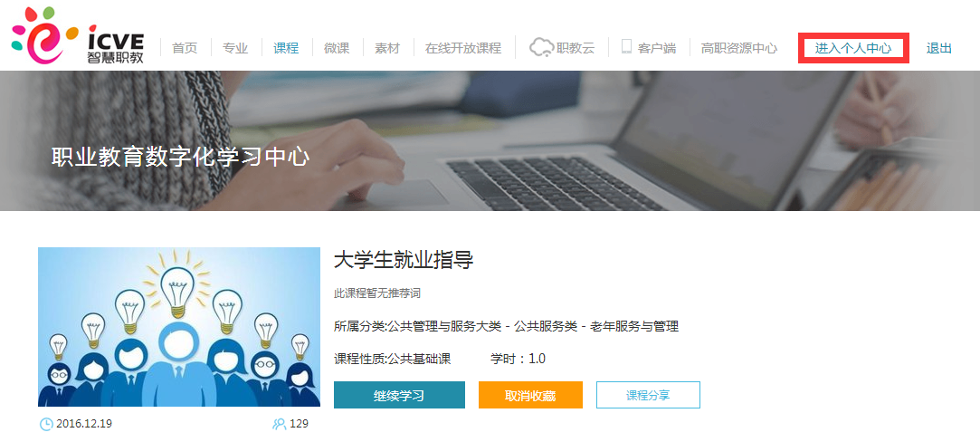Click 进入个人中心 link
Screen dimensions: 980x442
pyautogui.click(x=853, y=48)
